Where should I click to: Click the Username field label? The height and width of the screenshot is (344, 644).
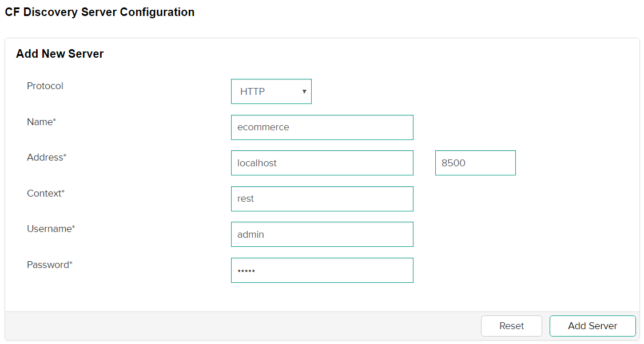point(49,229)
